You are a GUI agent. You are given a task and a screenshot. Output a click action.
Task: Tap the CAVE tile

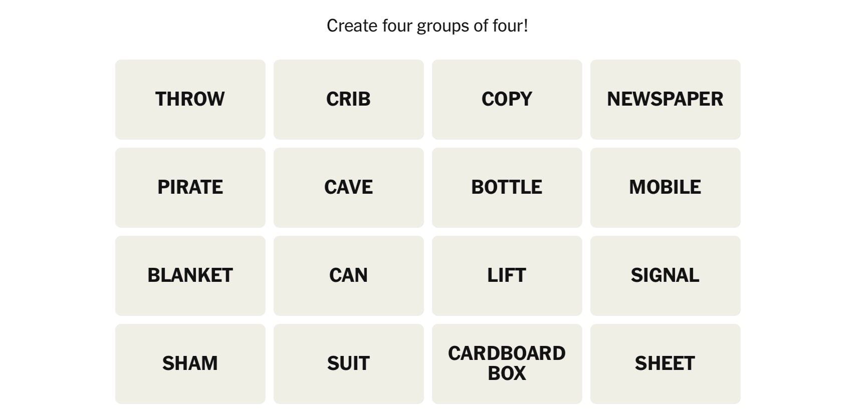tap(348, 187)
